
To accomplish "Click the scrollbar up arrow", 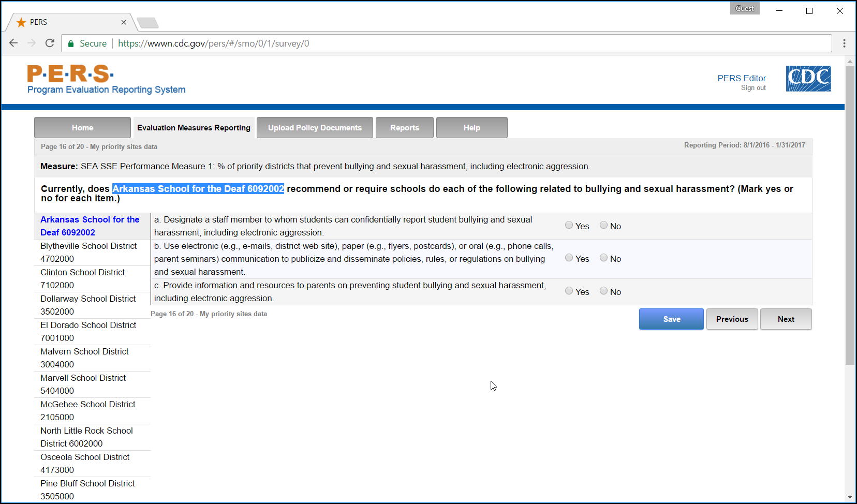I will [850, 61].
